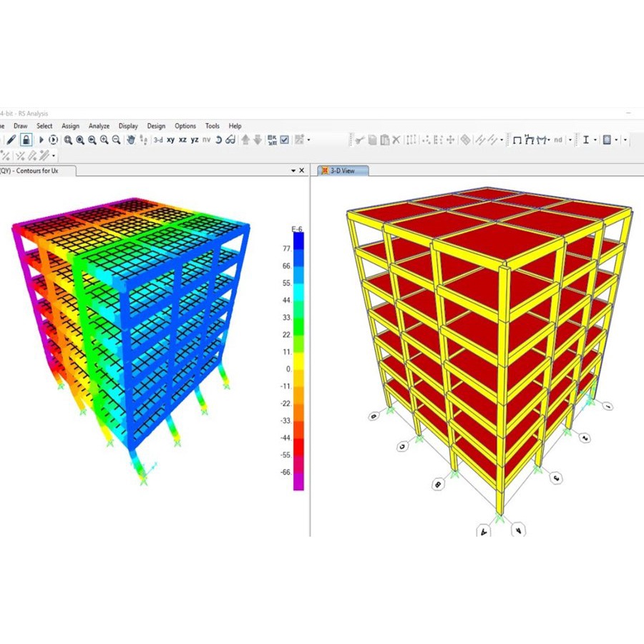
Task: Switch to Contours for Ux tab
Action: tap(37, 171)
